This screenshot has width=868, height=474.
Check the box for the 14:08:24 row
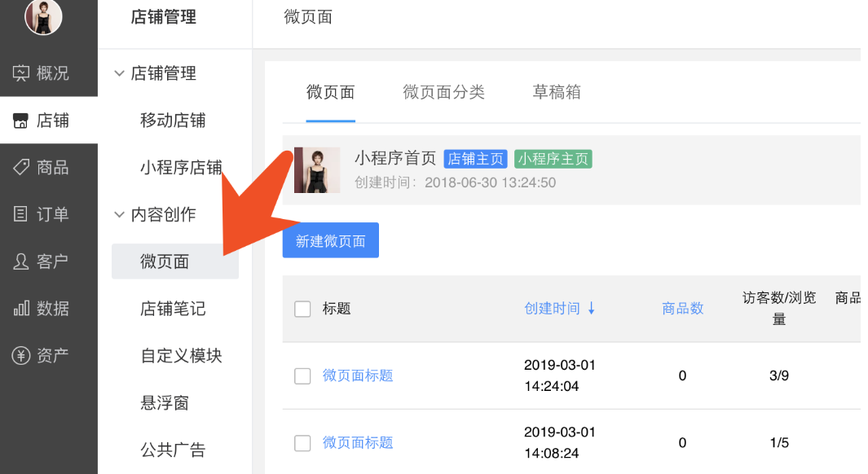coord(302,442)
